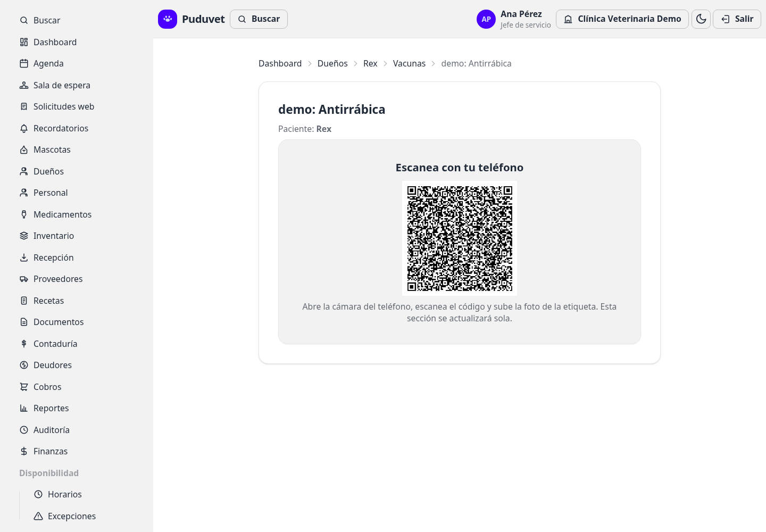766x532 pixels.
Task: Click the 'Jefe de servicio' role text
Action: pos(526,25)
